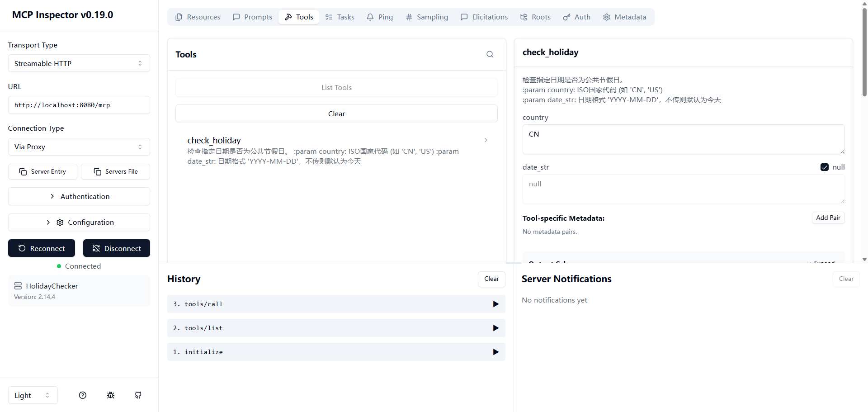Open the Metadata tab
Viewport: 868px width, 412px height.
[x=625, y=17]
